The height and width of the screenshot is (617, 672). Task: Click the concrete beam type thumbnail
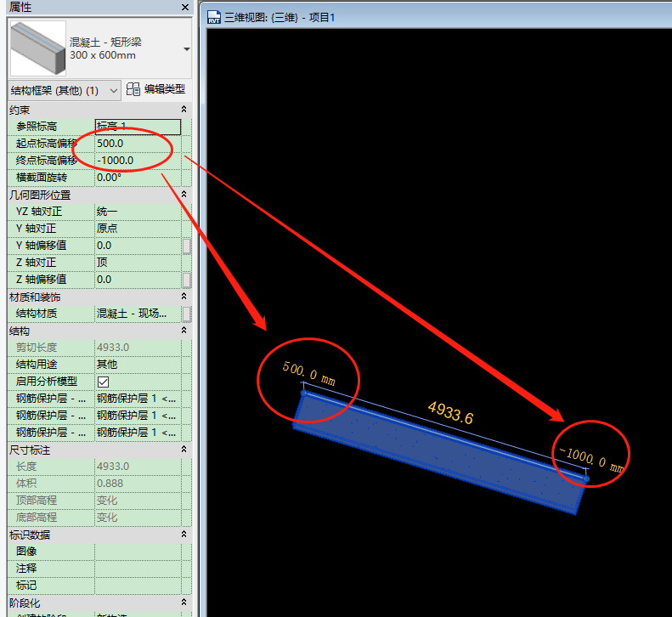[38, 48]
